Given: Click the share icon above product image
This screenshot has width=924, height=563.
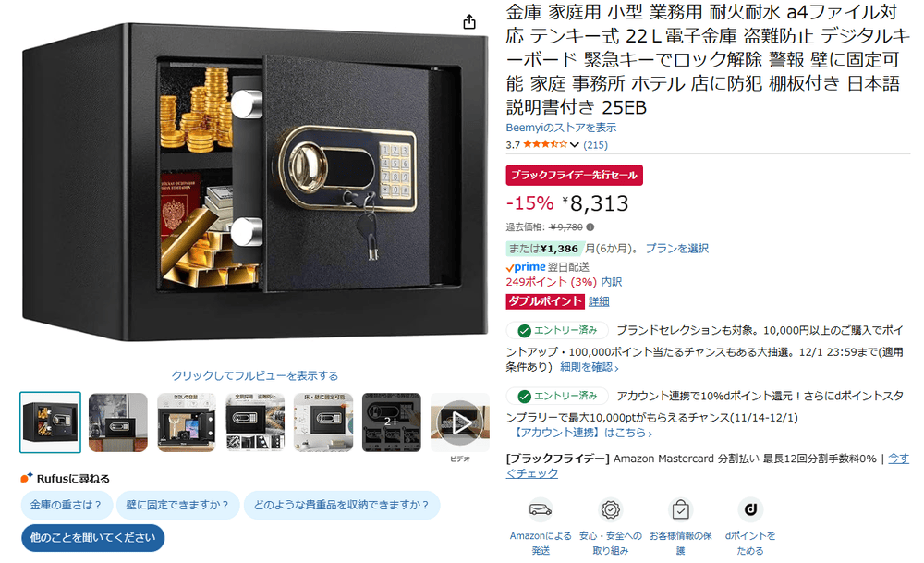Looking at the screenshot, I should coord(469,22).
